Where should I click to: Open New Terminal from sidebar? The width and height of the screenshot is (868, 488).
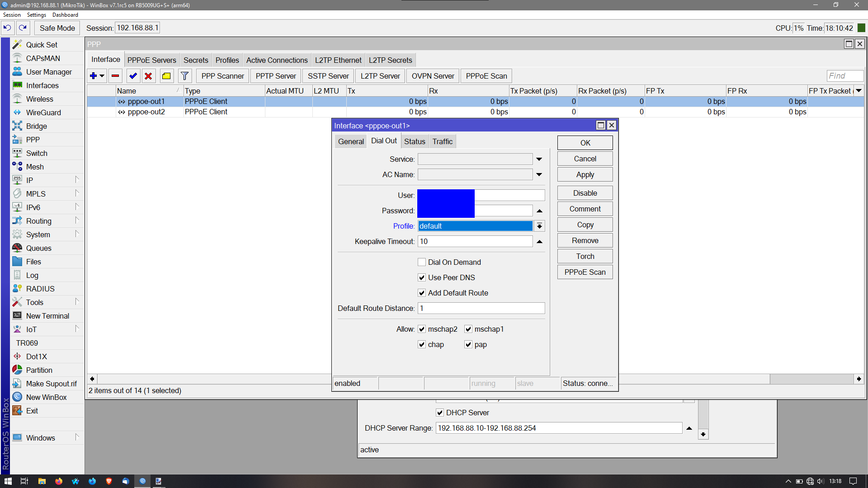[x=47, y=316]
